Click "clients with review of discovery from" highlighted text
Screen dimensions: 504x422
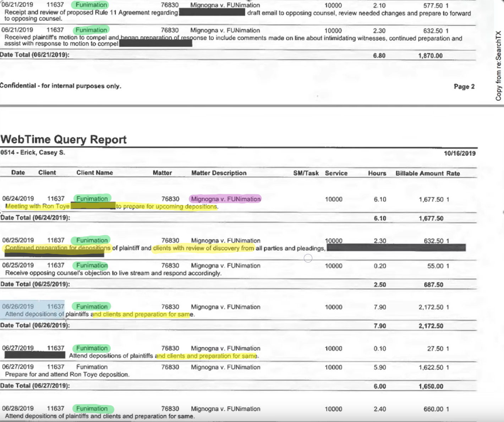pyautogui.click(x=203, y=248)
